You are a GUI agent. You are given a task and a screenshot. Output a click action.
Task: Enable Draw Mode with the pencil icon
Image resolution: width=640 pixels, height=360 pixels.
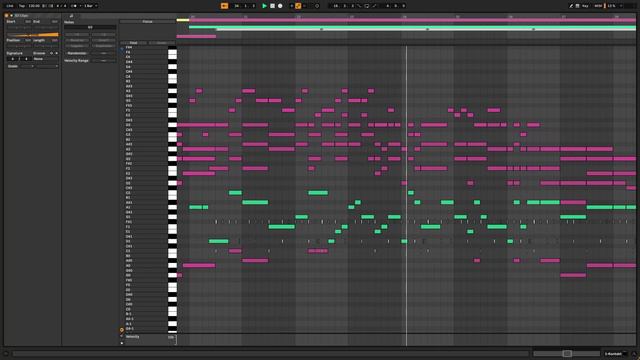point(571,6)
